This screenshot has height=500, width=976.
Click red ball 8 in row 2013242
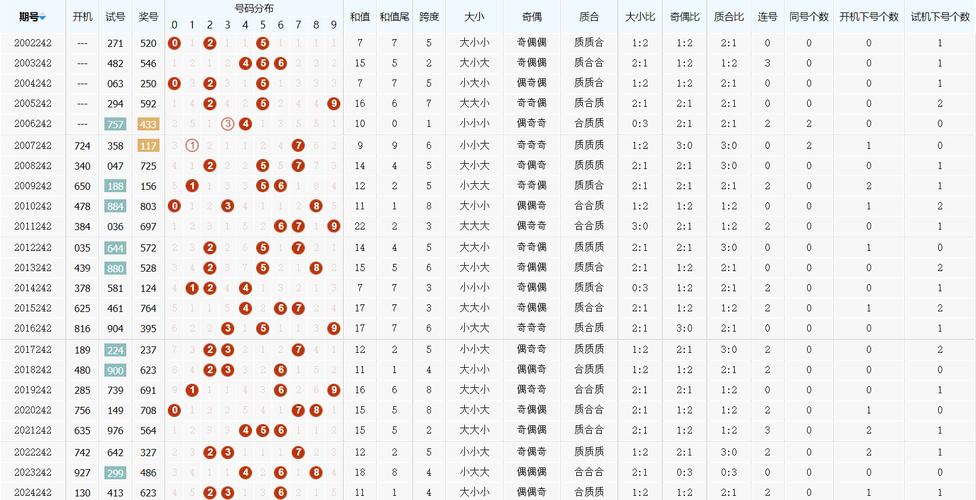coord(316,268)
